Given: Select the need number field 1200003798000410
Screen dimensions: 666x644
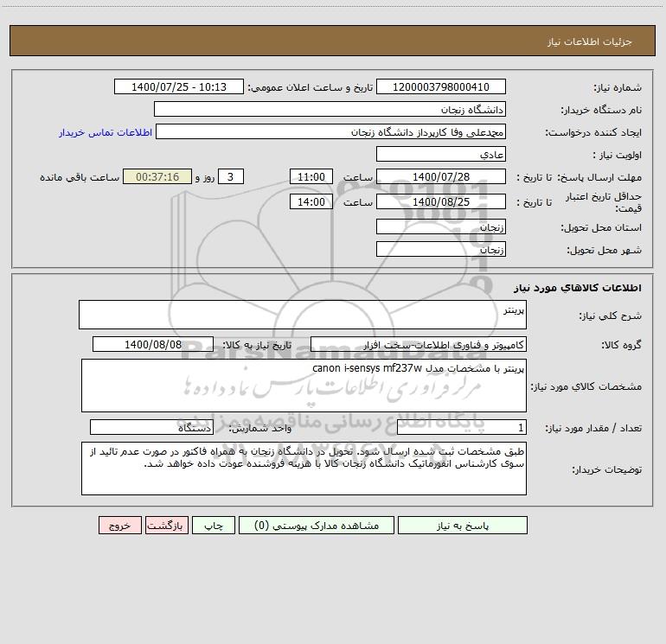Looking at the screenshot, I should click(x=441, y=86).
